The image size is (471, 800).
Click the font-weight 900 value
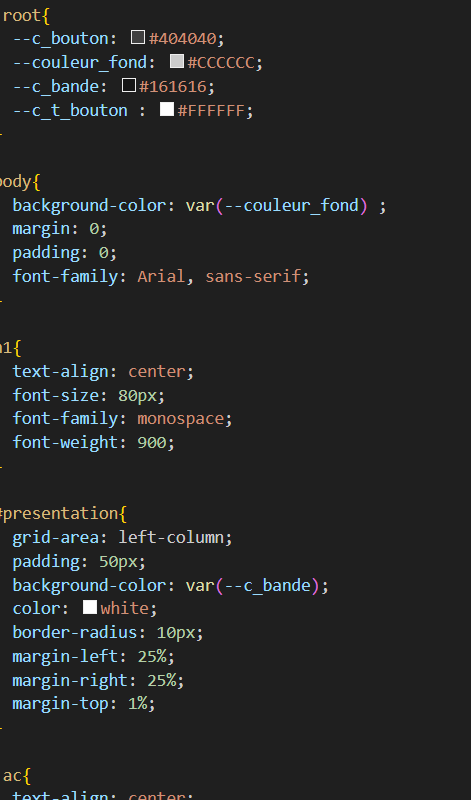152,442
